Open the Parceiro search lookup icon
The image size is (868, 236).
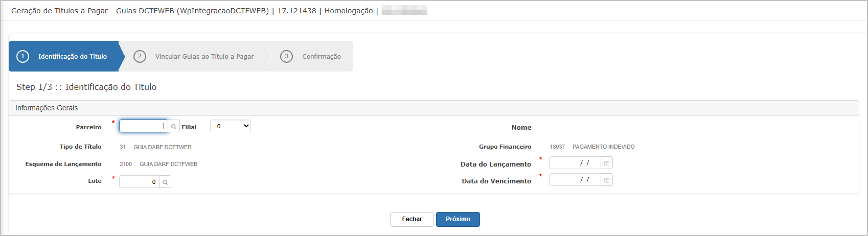click(174, 127)
